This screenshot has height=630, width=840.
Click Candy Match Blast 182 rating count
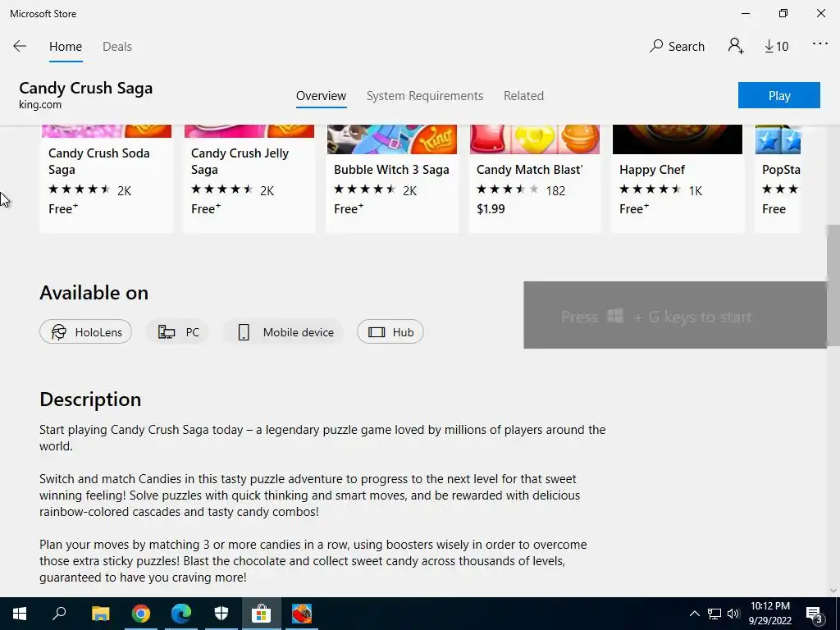pyautogui.click(x=555, y=190)
